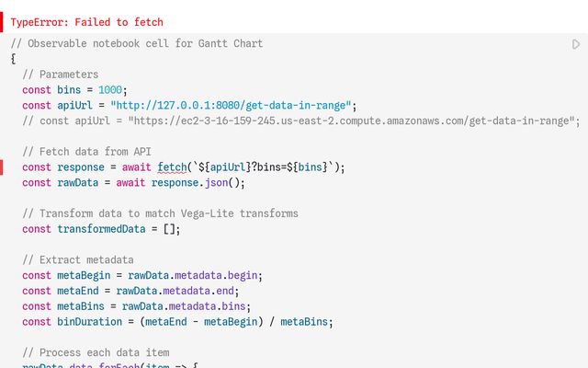
Task: Place cursor on the 1000 bins value
Action: pos(110,90)
